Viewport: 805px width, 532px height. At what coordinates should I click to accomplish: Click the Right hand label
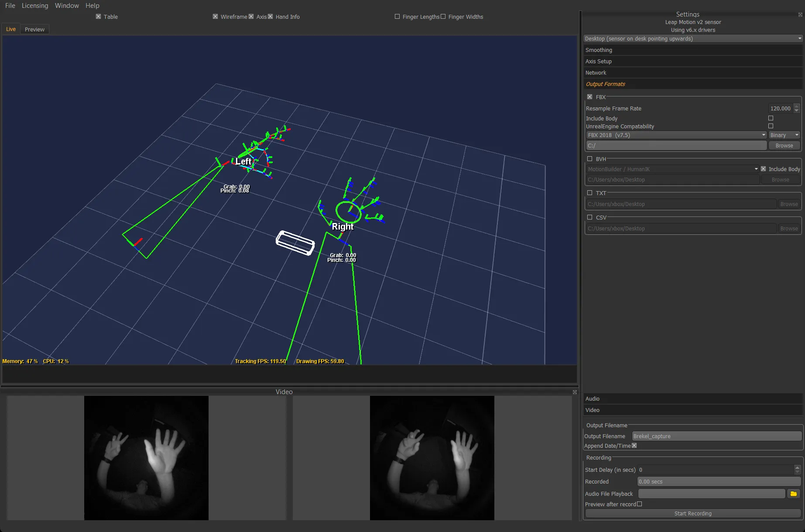point(343,227)
